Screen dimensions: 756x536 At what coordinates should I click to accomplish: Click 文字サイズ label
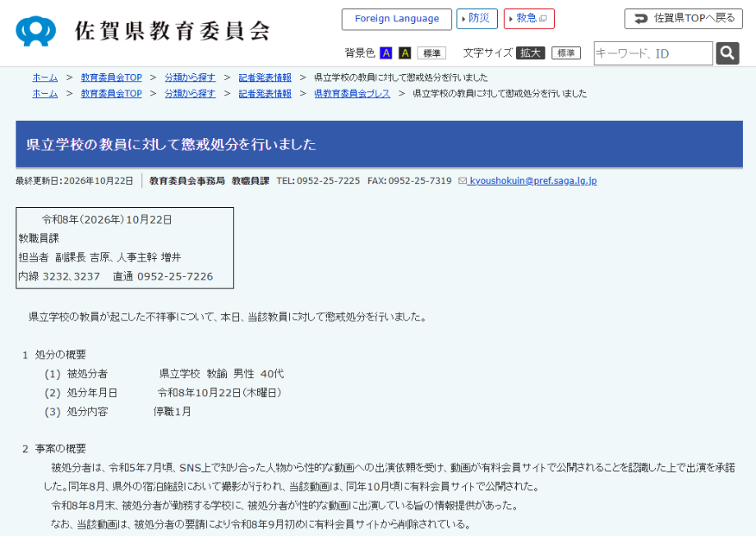(487, 53)
